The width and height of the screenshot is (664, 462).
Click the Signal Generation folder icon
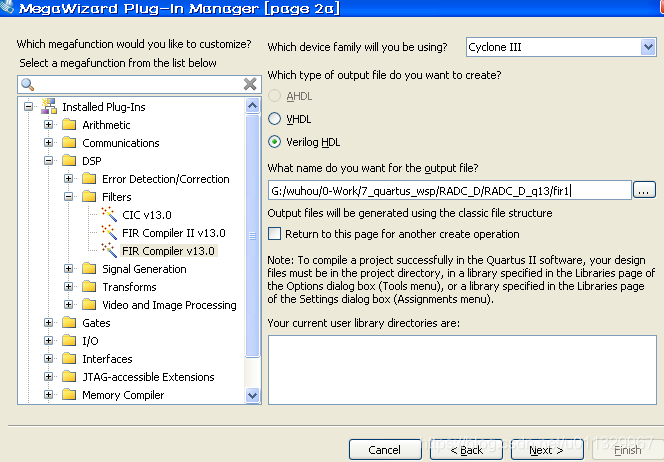tap(89, 268)
